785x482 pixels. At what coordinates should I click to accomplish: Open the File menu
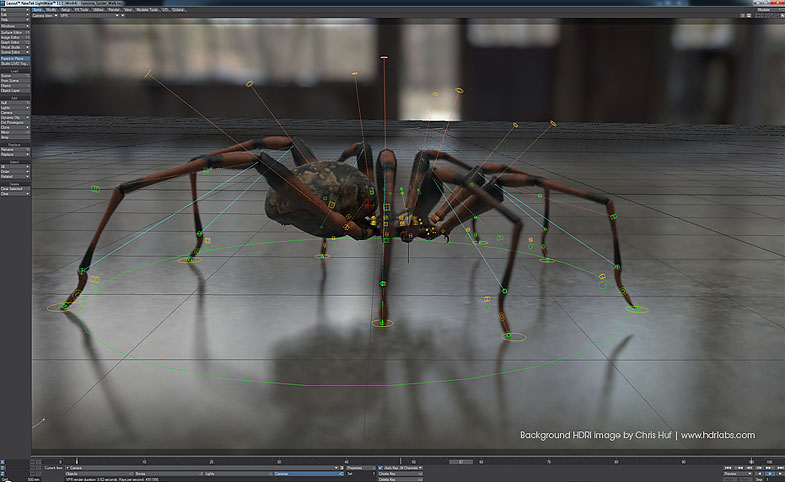[15, 9]
